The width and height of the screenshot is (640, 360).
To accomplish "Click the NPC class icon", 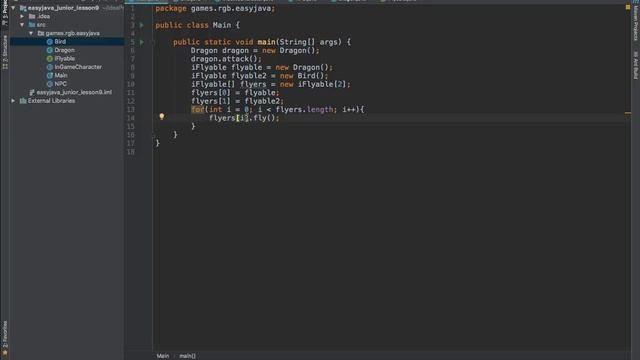I will click(50, 84).
